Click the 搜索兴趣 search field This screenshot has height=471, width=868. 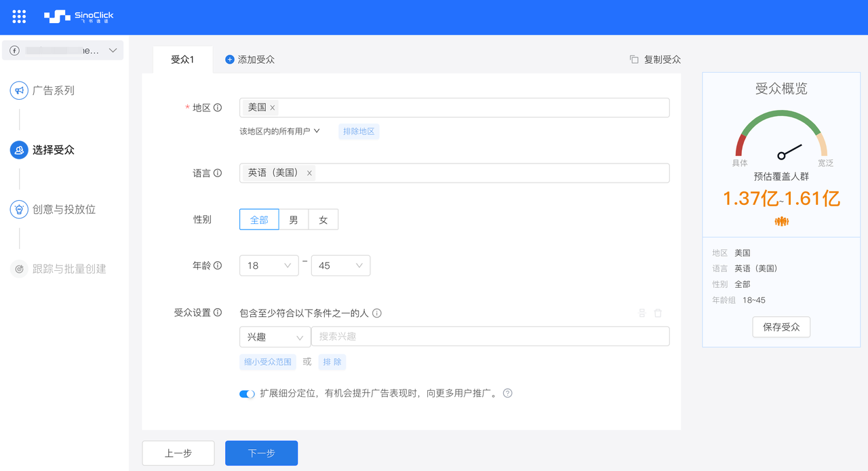click(490, 337)
